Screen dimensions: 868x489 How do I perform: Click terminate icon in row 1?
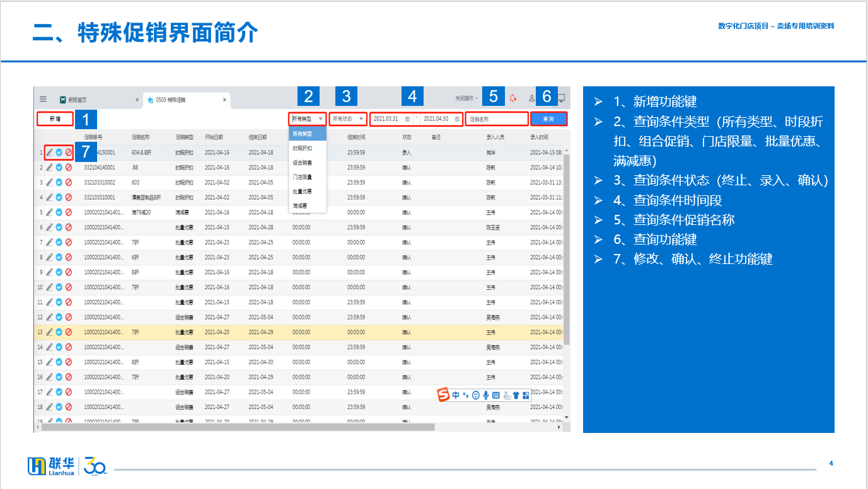[69, 152]
